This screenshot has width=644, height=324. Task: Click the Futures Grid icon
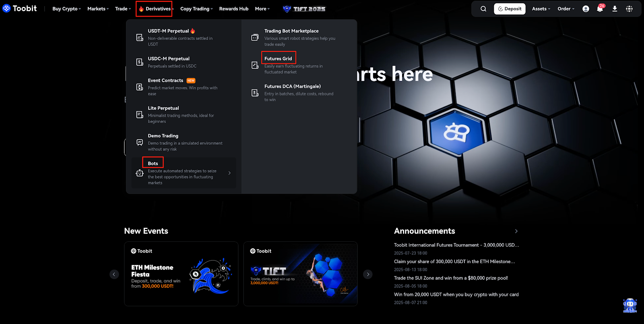[255, 65]
